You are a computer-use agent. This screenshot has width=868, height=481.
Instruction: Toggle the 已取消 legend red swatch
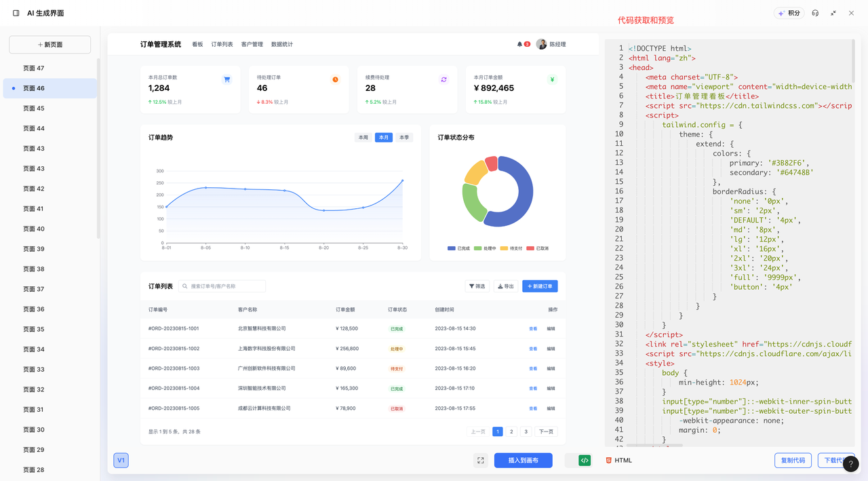(530, 248)
